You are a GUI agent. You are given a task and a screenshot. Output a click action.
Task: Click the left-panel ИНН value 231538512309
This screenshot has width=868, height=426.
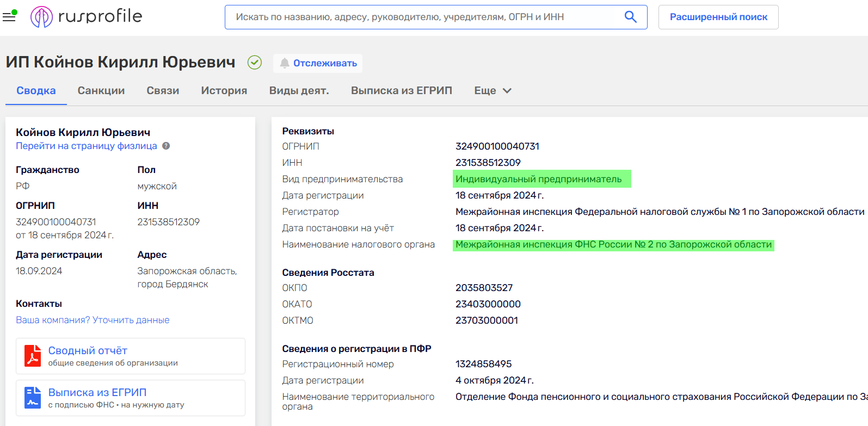tap(169, 222)
